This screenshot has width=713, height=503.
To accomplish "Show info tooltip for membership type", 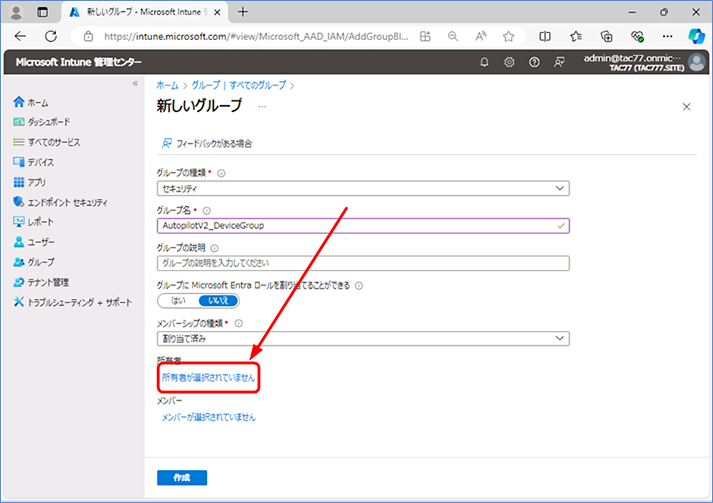I will coord(239,323).
